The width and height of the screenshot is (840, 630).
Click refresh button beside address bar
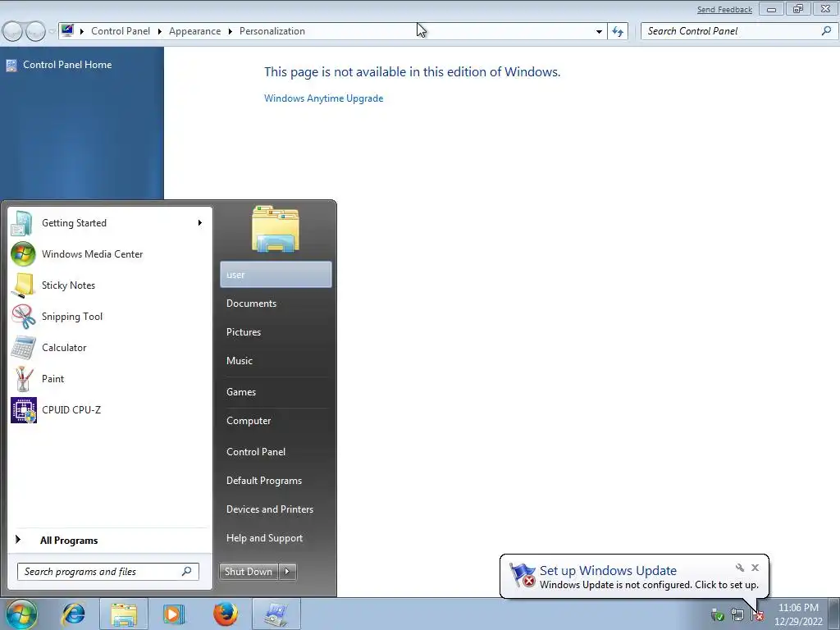tap(618, 32)
